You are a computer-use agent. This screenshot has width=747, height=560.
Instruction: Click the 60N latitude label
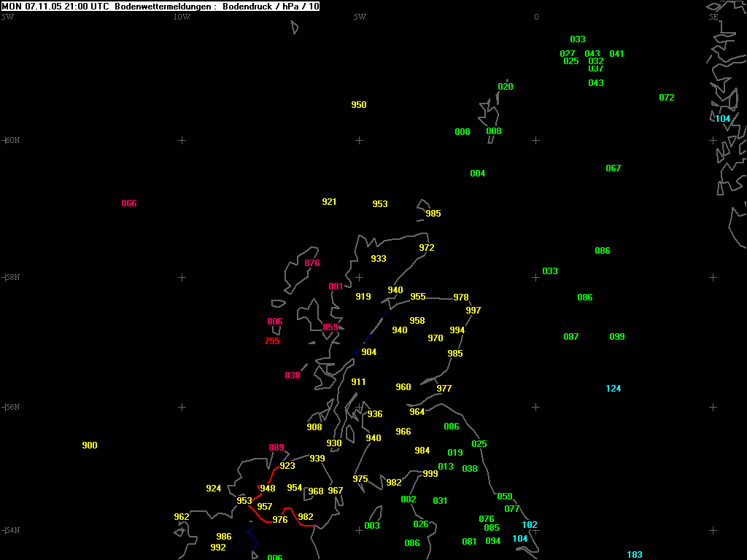click(12, 140)
